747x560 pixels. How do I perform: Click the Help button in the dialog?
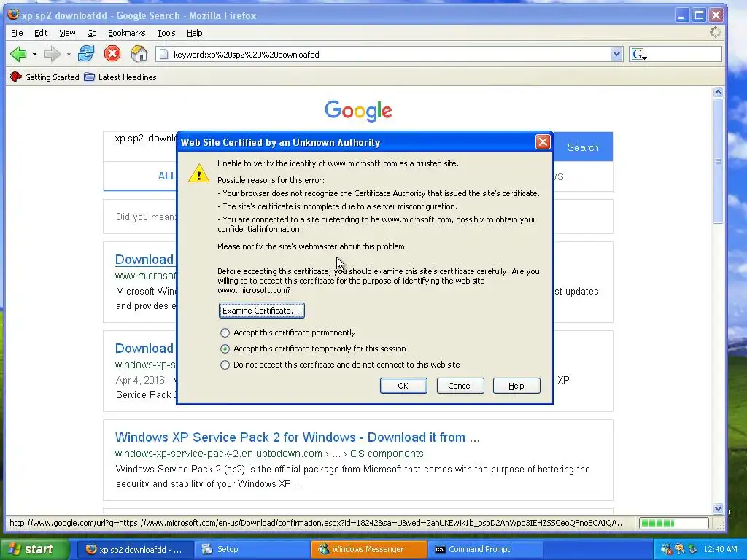tap(516, 386)
